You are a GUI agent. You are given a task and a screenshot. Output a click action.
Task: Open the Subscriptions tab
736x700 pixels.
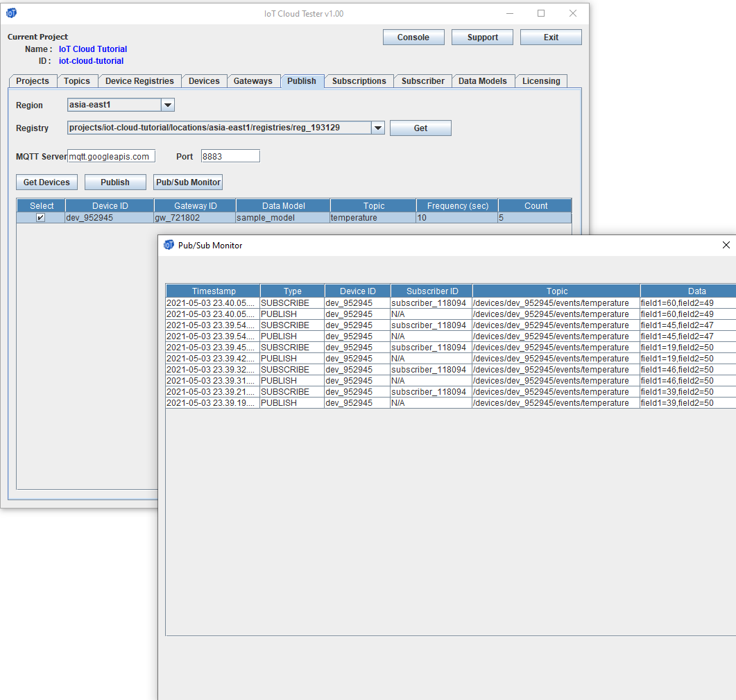[359, 80]
